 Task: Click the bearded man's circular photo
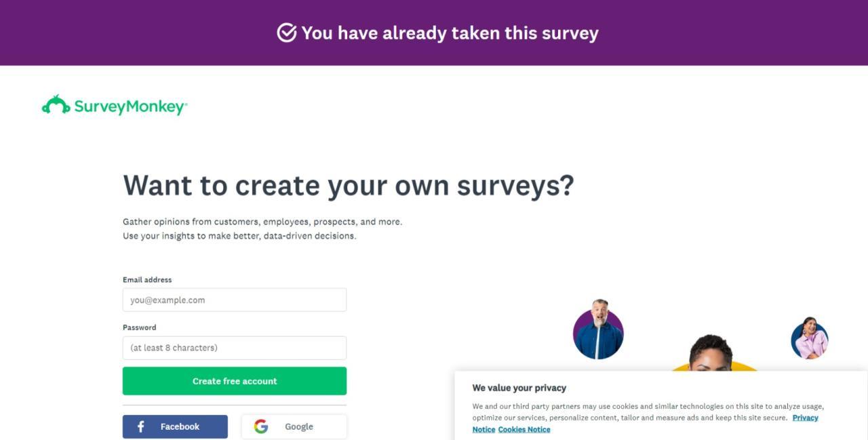[x=598, y=332]
